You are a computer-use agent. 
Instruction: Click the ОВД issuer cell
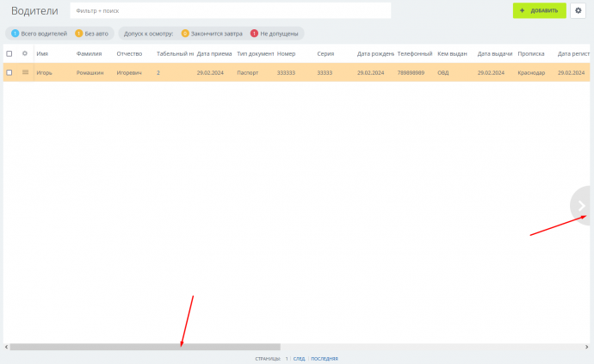tap(442, 73)
